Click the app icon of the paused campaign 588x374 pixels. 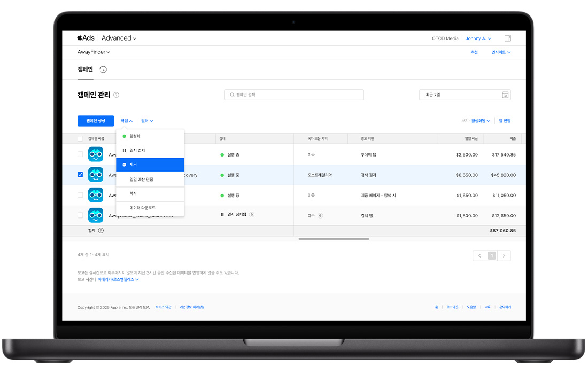(x=96, y=215)
